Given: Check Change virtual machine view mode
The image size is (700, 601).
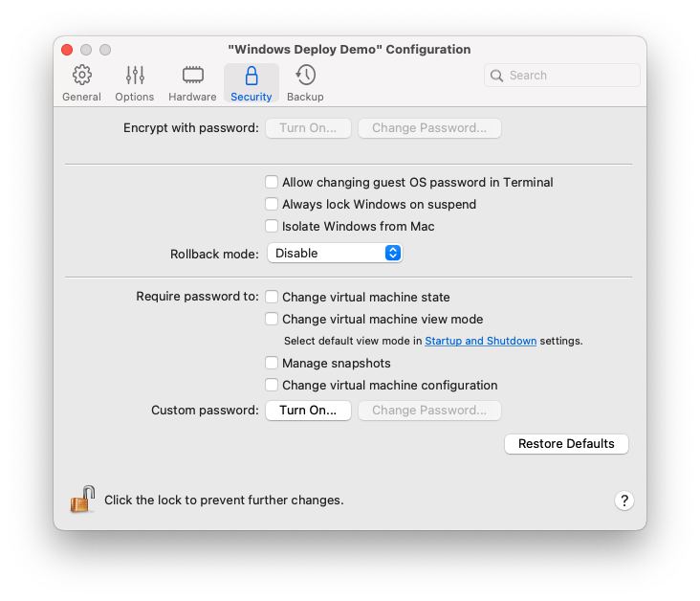Looking at the screenshot, I should click(x=273, y=319).
